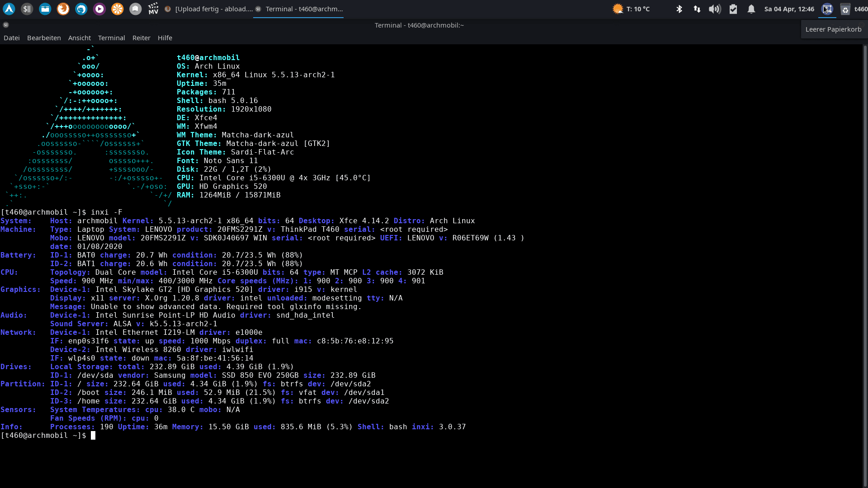This screenshot has width=868, height=488.
Task: Open the weather plugin showing 10 °C
Action: pos(631,9)
